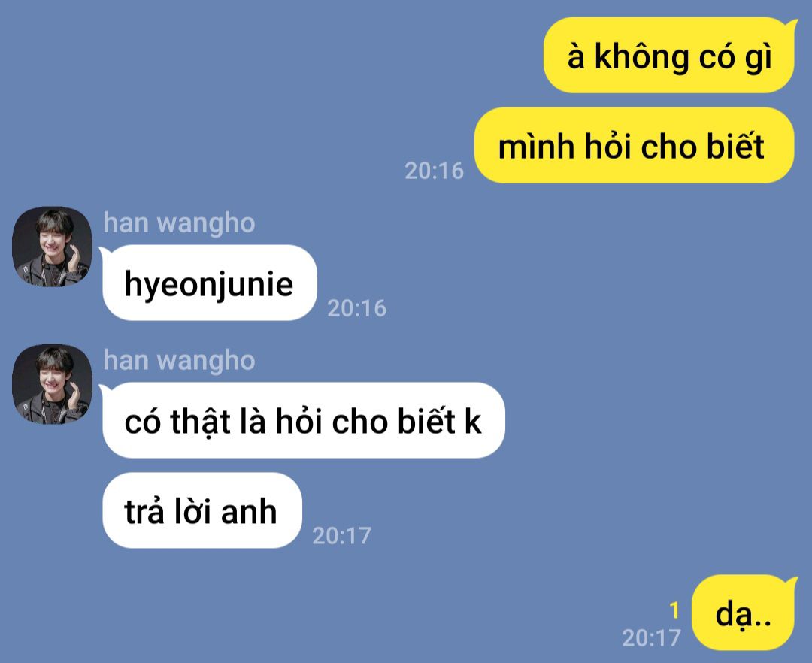This screenshot has height=663, width=812.
Task: Open the 'han wangho' name above 'có thật là'
Action: [179, 360]
